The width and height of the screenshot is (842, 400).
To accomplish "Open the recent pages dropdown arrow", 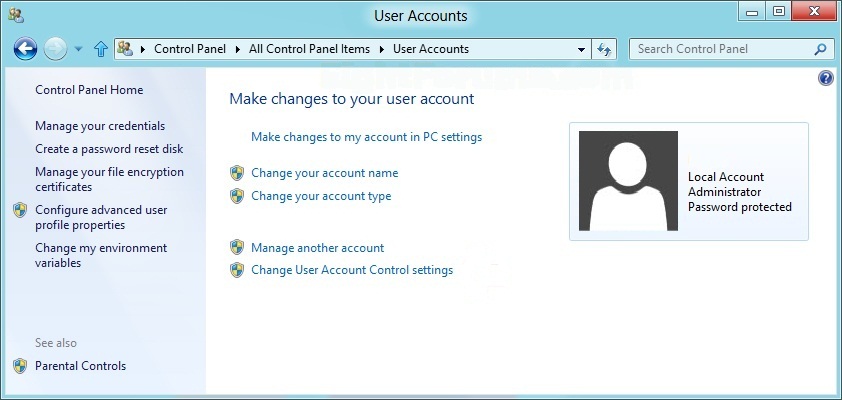I will 78,49.
